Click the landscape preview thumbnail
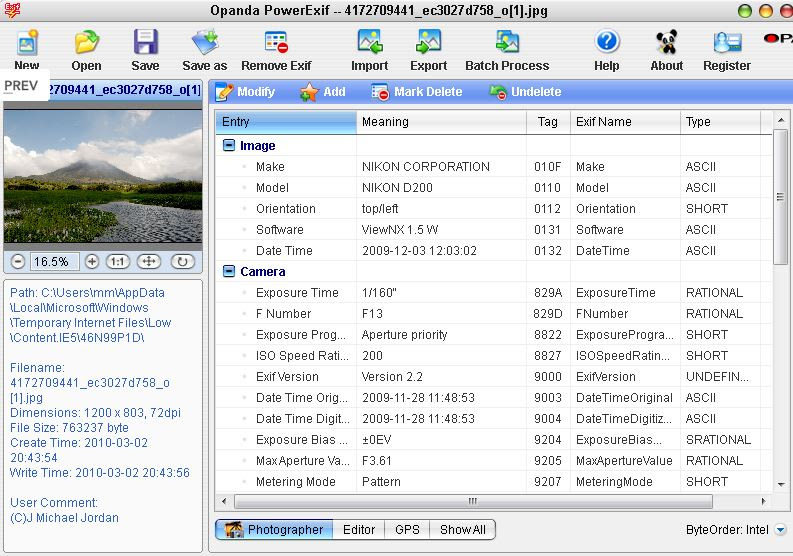Image resolution: width=793 pixels, height=556 pixels. click(x=103, y=177)
